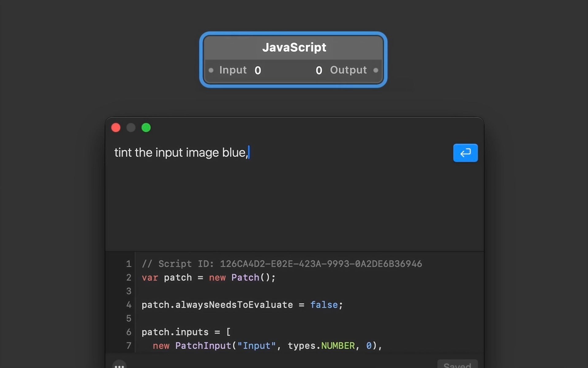Viewport: 588px width, 368px height.
Task: Click the Output label on the node
Action: 348,70
